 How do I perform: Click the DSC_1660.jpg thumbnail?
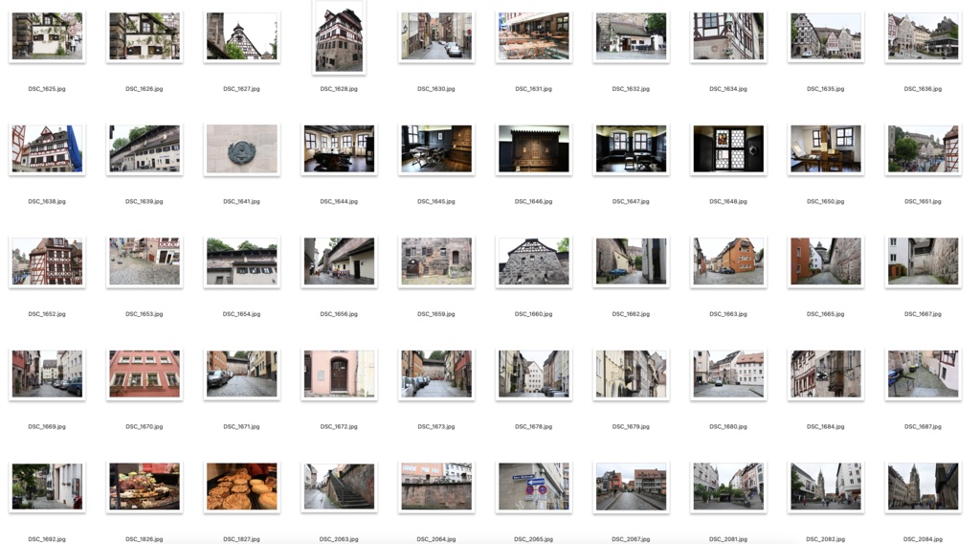[x=534, y=261]
